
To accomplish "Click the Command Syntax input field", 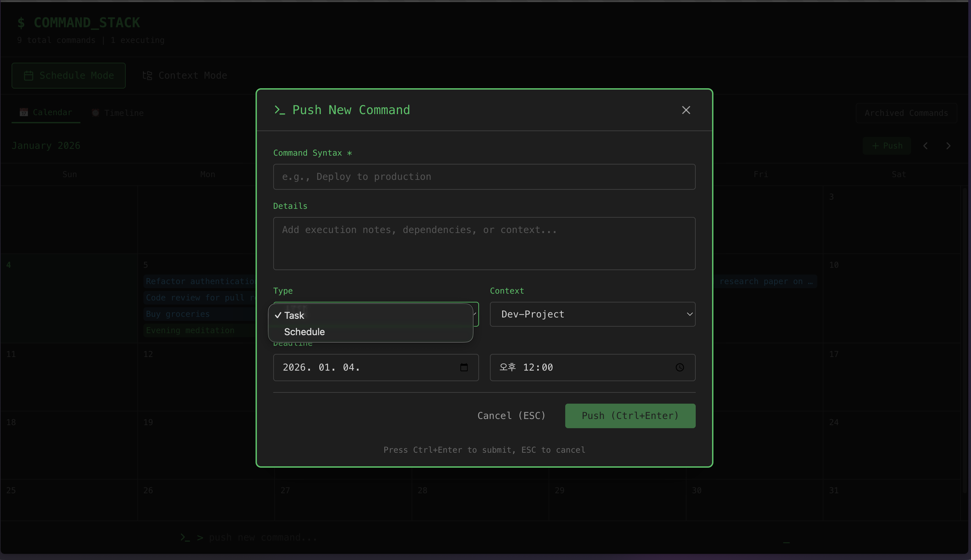I will [x=484, y=176].
